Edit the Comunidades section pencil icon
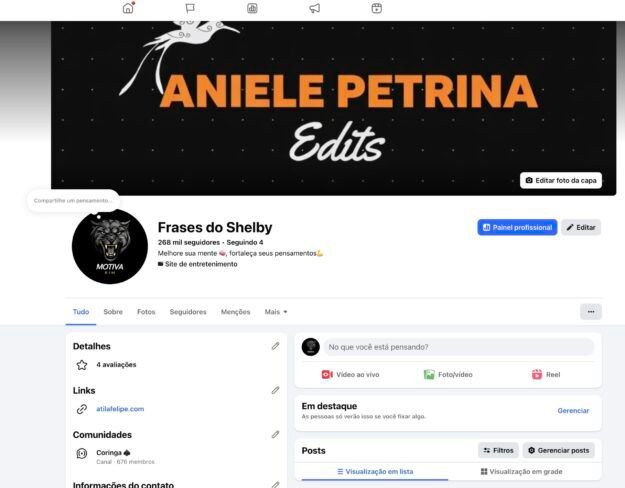The height and width of the screenshot is (488, 625). (x=275, y=435)
